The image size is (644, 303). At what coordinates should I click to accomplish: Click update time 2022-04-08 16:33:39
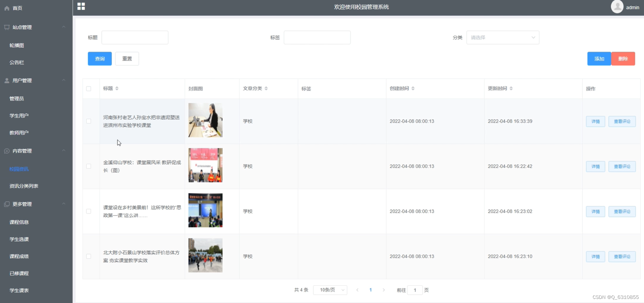(x=510, y=121)
